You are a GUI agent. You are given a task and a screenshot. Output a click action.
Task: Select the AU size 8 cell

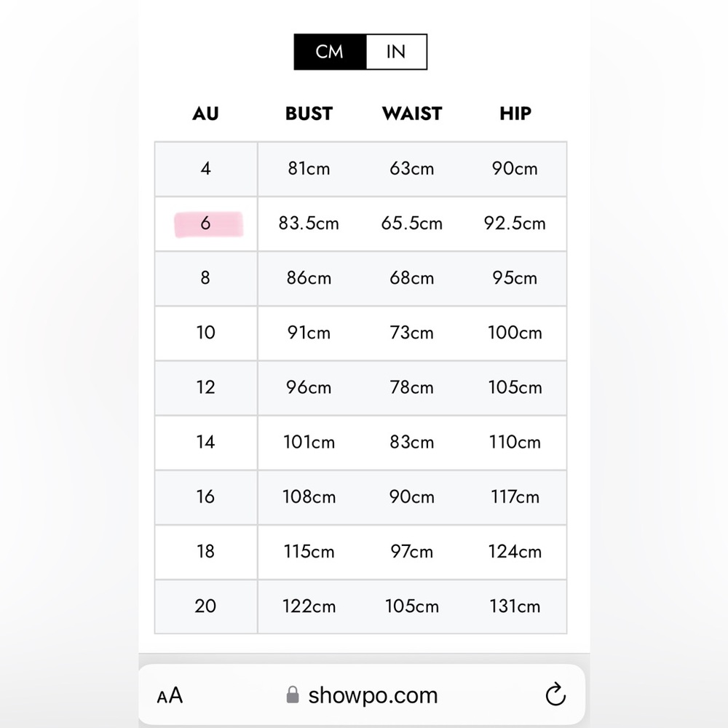coord(206,279)
